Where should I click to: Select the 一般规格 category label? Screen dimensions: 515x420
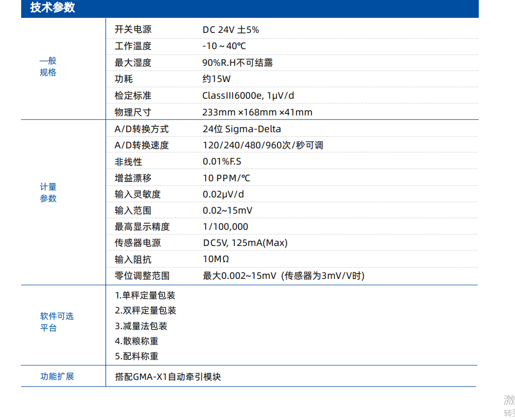pos(48,67)
